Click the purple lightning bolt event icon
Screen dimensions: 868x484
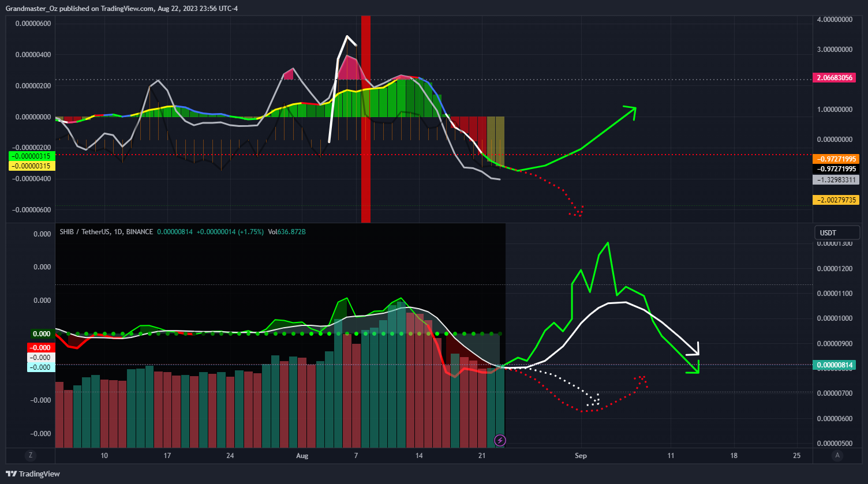(x=500, y=441)
